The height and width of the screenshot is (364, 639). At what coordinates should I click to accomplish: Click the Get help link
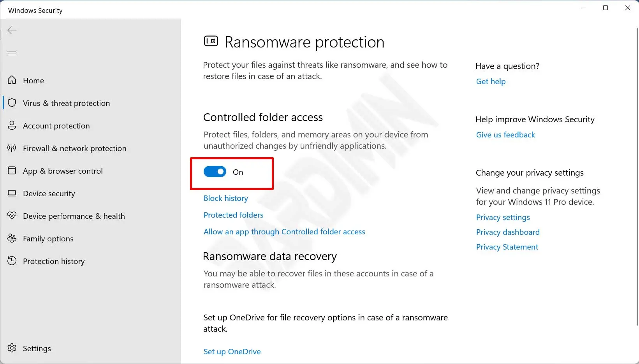click(x=491, y=81)
